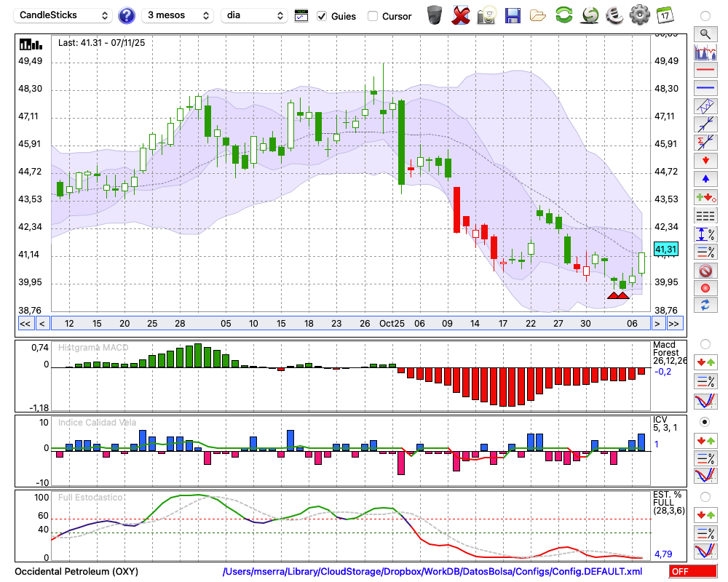Open the calendar icon showing 17
728x582 pixels.
[665, 15]
